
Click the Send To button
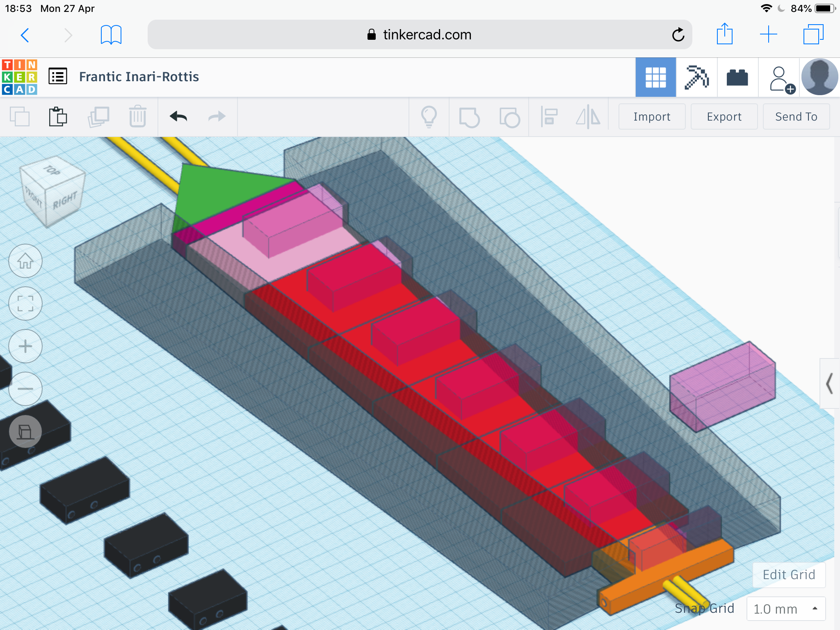796,116
